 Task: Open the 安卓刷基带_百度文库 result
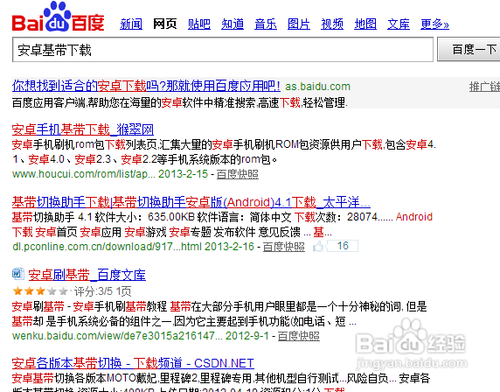coord(87,275)
